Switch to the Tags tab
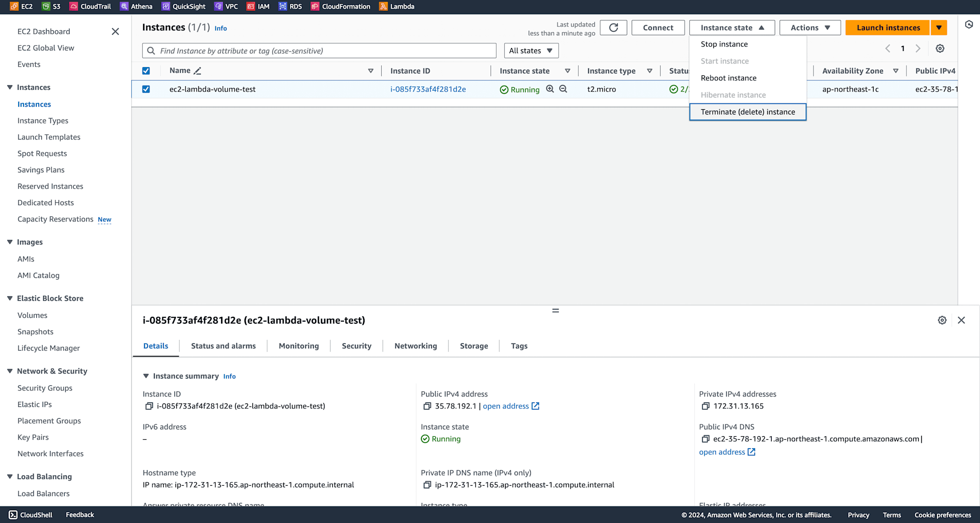The height and width of the screenshot is (523, 980). click(519, 346)
